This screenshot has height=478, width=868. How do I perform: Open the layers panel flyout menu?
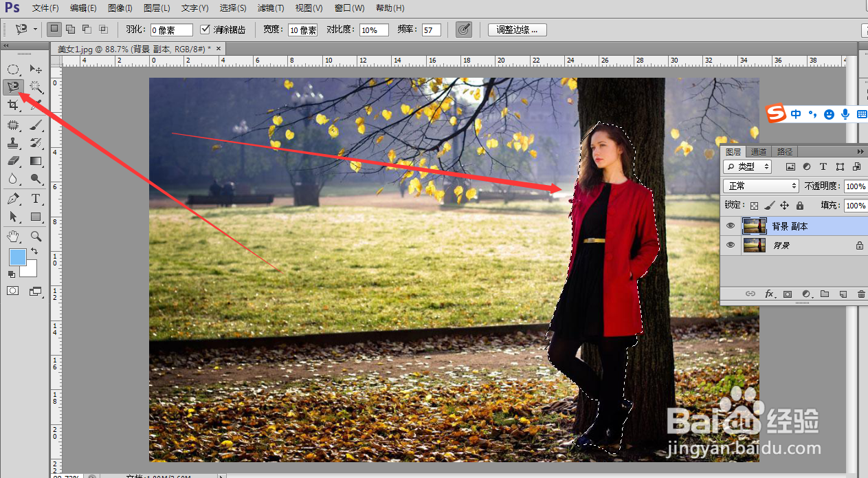(x=860, y=151)
